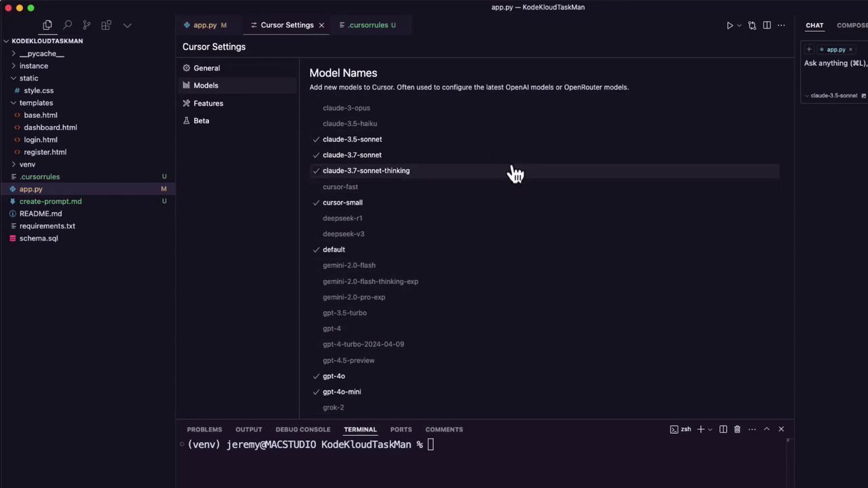Open the Search icon in the activity bar
Viewport: 868px width, 488px height.
(67, 25)
